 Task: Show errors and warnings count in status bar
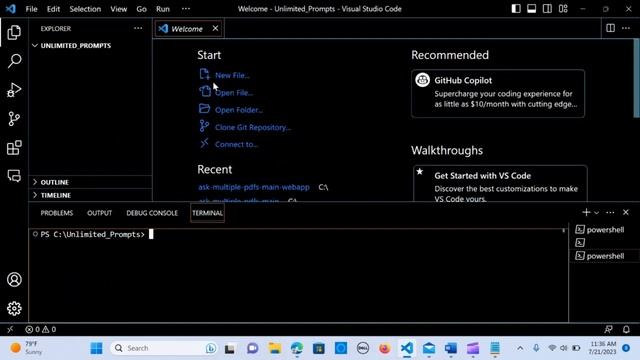click(40, 329)
